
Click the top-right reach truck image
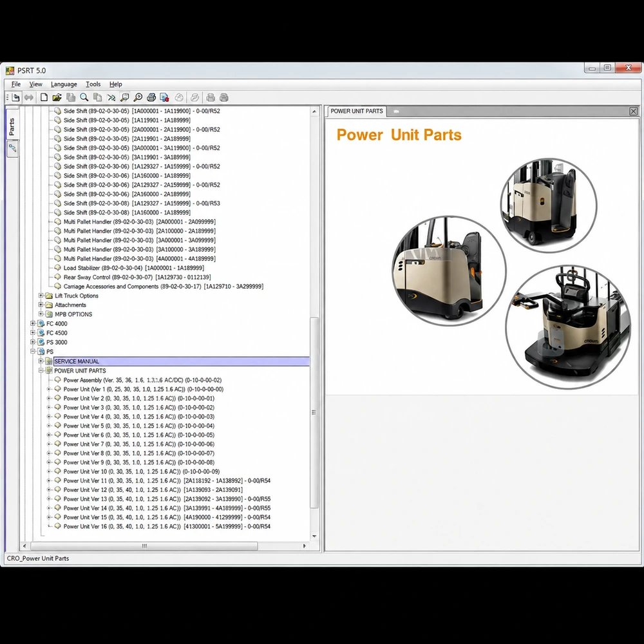click(x=548, y=205)
